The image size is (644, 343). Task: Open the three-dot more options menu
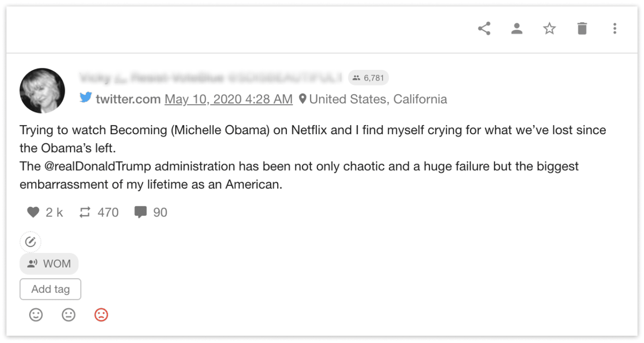click(615, 29)
